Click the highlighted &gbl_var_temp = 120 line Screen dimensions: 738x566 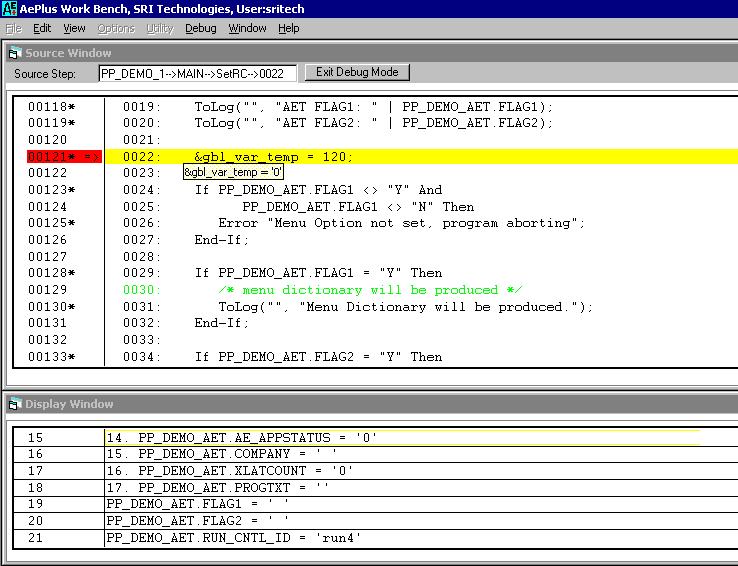273,157
